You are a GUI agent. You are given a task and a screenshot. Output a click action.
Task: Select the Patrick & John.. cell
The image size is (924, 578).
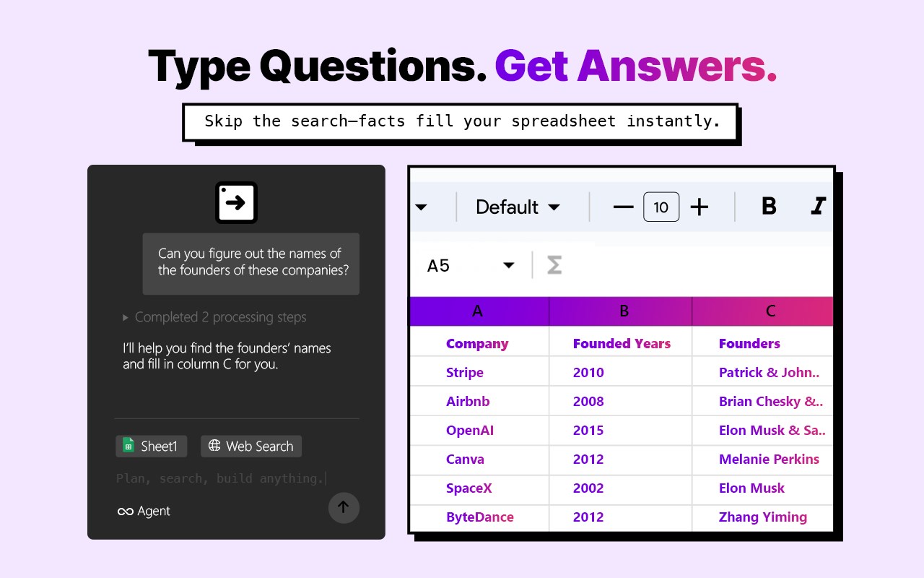pos(763,372)
